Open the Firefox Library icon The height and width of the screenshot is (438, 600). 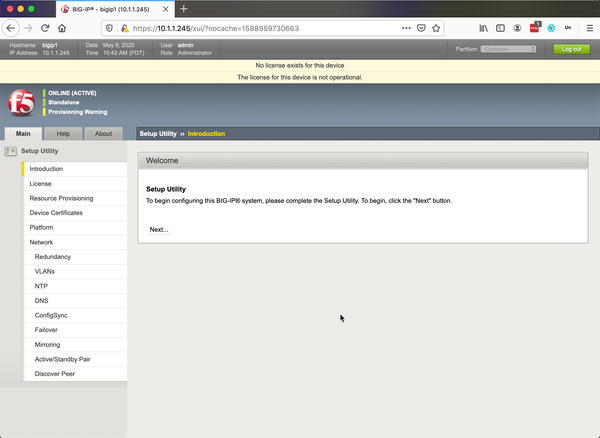click(484, 28)
